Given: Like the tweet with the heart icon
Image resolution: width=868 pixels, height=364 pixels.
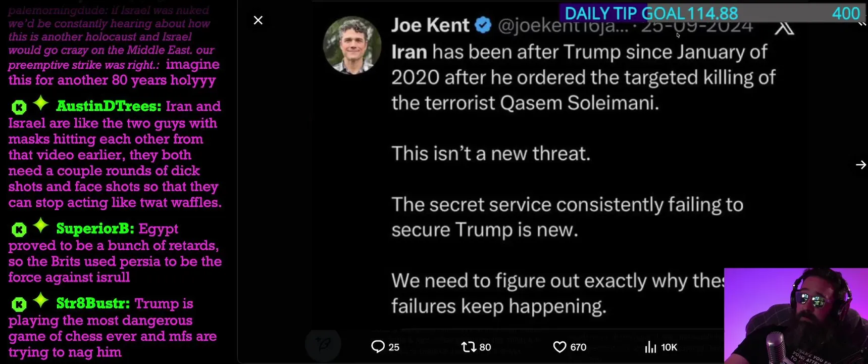Looking at the screenshot, I should tap(559, 347).
